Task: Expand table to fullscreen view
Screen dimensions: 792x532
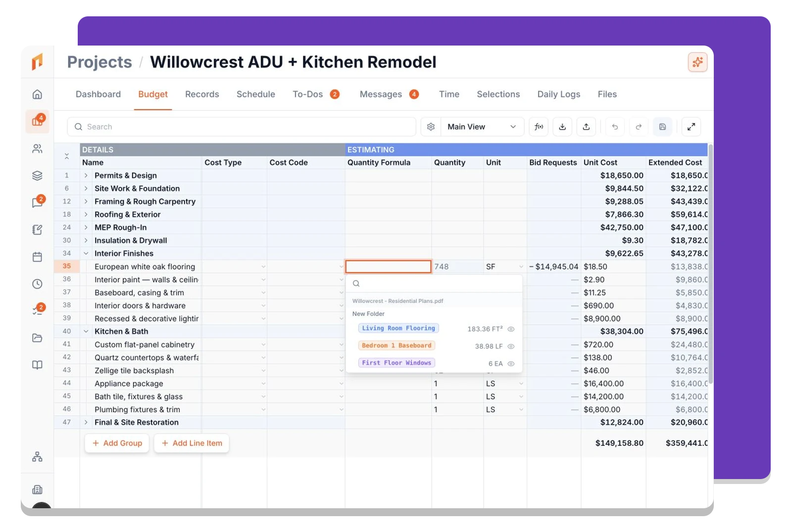Action: tap(691, 127)
